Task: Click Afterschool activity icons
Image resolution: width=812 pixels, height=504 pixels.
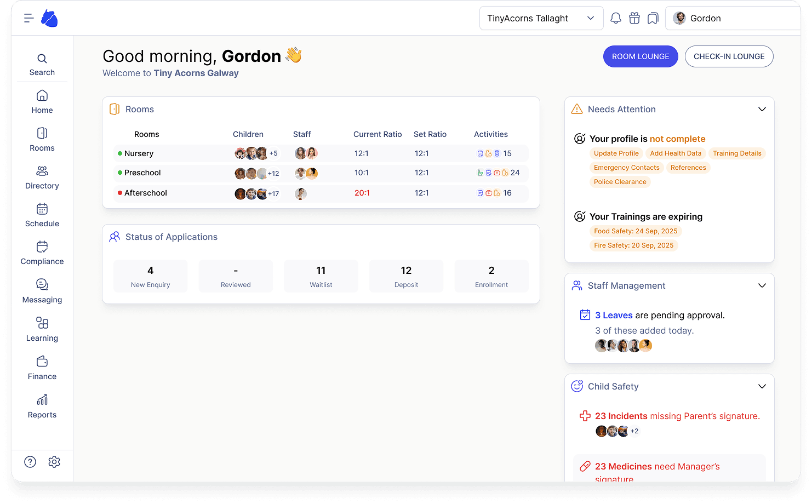Action: tap(489, 193)
